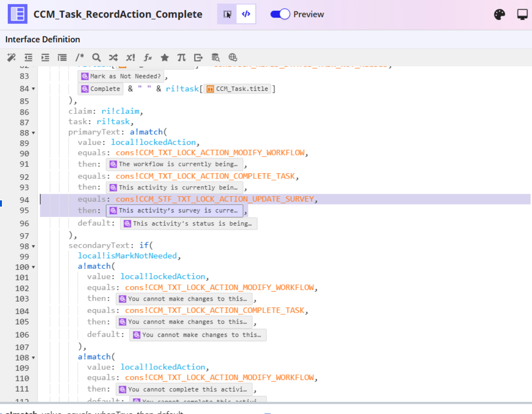Collapse code fold arrow at line 100
The image size is (532, 414).
point(33,267)
